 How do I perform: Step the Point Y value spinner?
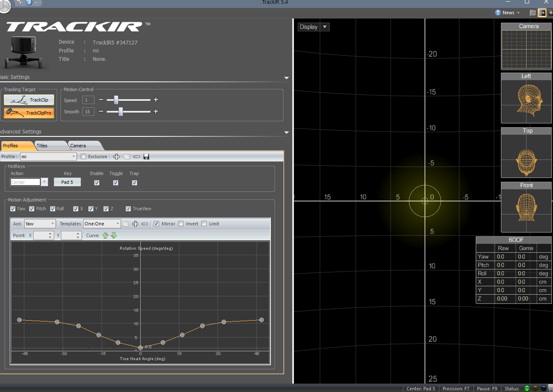(78, 235)
